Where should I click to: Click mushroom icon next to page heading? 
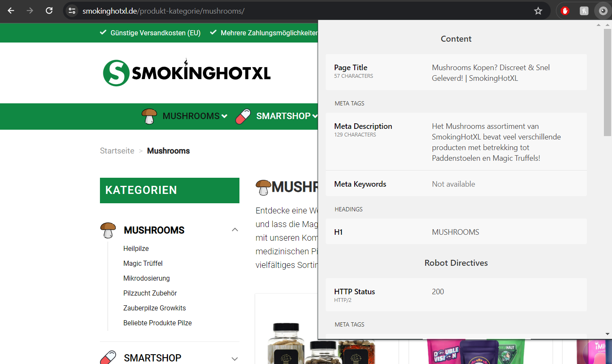[x=263, y=187]
